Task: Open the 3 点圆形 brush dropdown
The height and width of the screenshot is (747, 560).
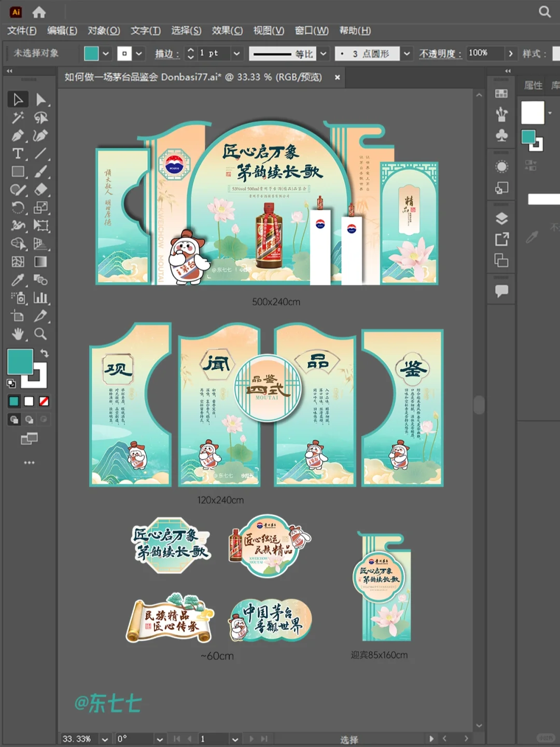Action: tap(407, 53)
